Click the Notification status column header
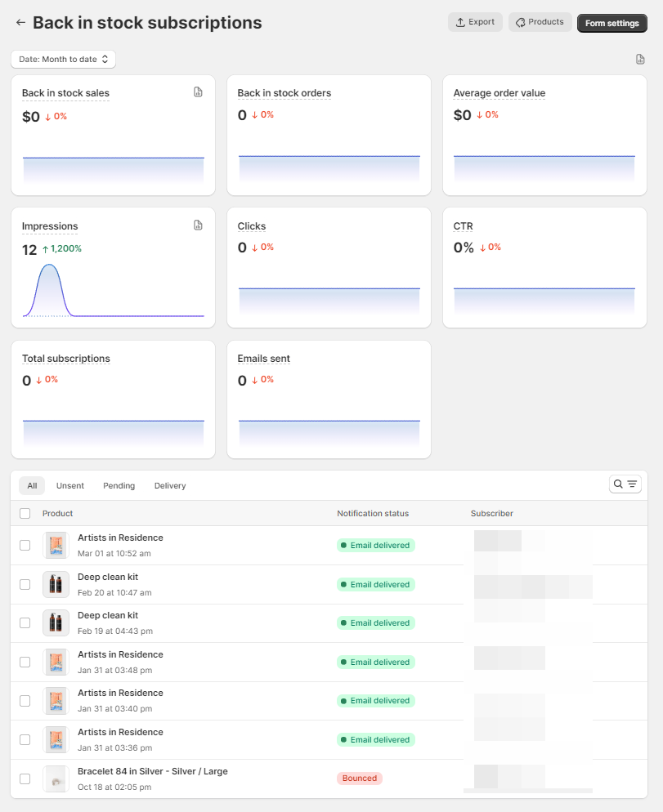Screen dimensions: 663x812 coord(373,513)
